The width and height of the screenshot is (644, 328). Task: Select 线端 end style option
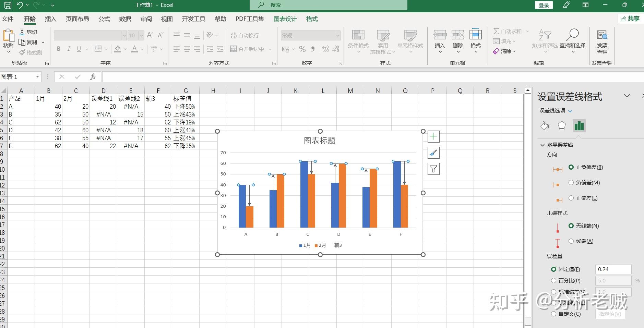coord(581,241)
